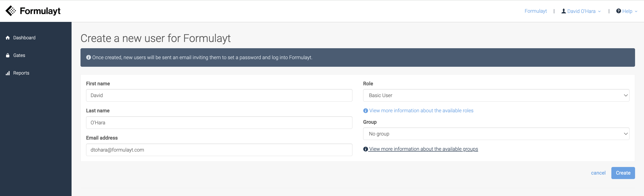Click the chevron beside Help

[x=636, y=11]
